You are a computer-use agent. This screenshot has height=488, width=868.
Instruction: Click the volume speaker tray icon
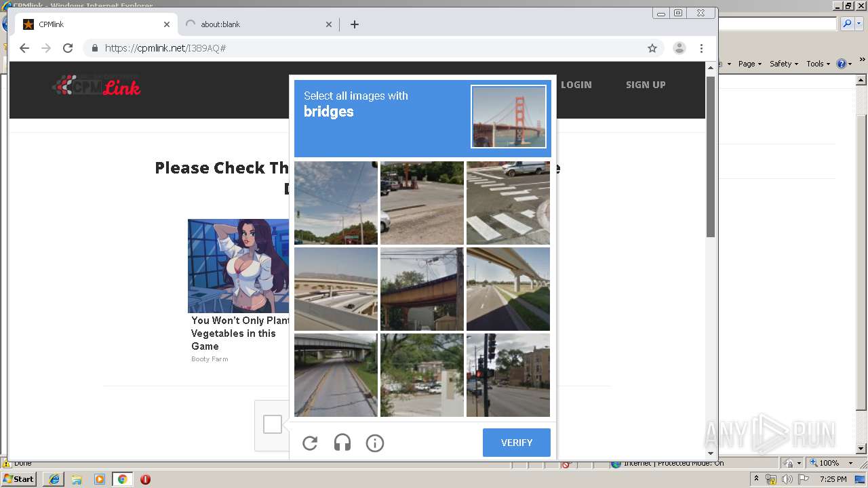point(787,479)
